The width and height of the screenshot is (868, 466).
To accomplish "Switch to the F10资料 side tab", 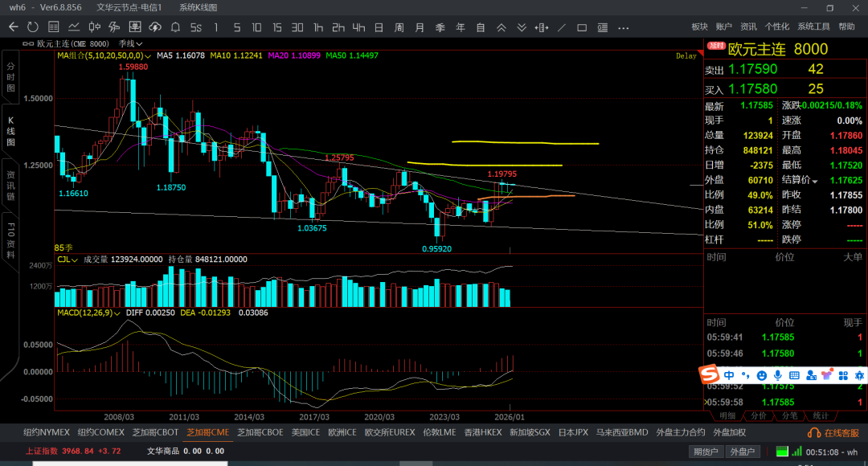I will coord(10,241).
